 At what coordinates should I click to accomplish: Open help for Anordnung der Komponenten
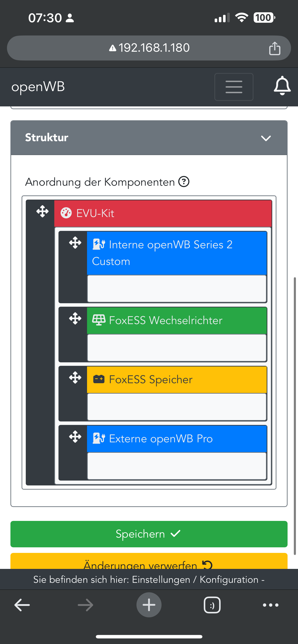pyautogui.click(x=184, y=182)
